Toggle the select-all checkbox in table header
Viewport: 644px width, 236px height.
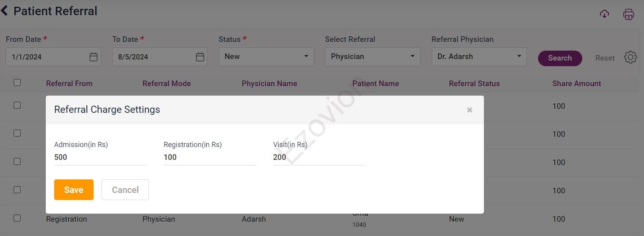17,83
